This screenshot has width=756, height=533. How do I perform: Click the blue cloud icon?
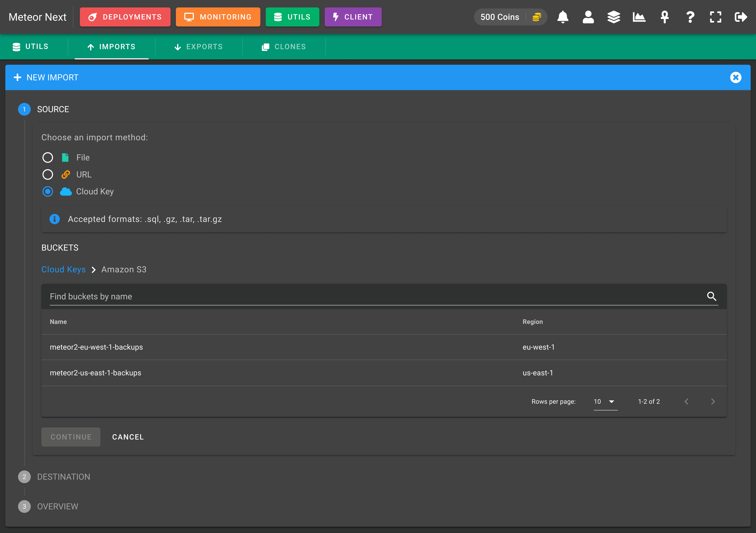tap(66, 192)
